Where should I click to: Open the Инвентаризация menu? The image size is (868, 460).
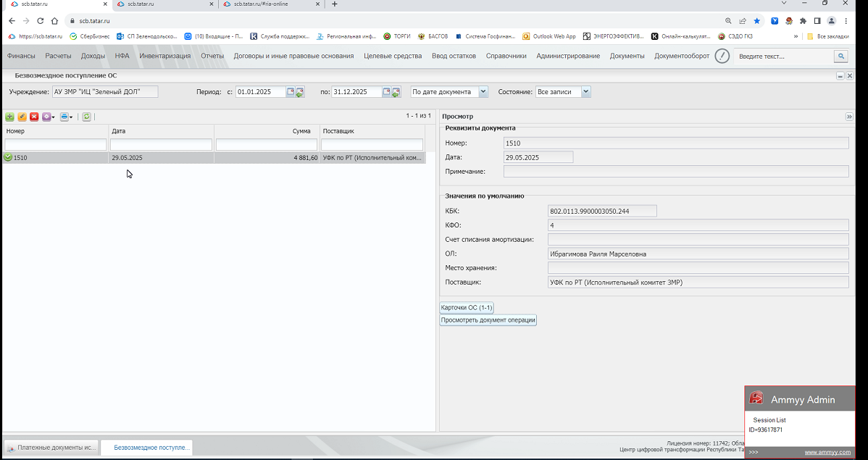click(165, 56)
